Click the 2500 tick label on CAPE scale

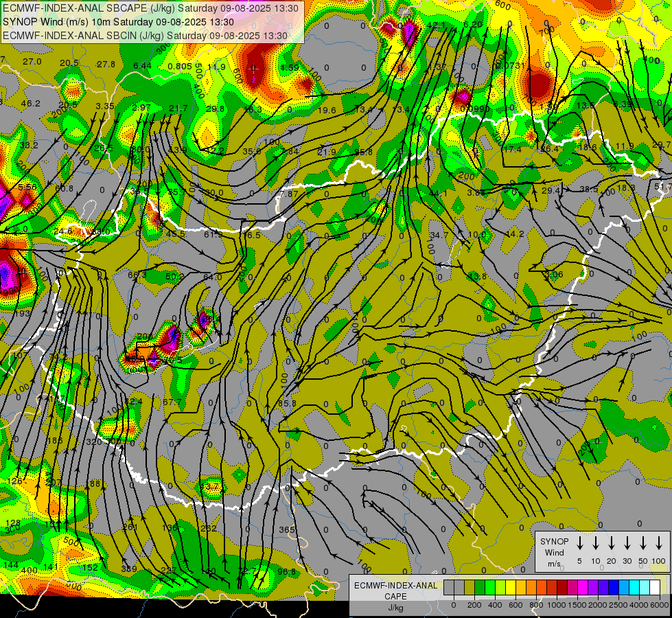(618, 605)
